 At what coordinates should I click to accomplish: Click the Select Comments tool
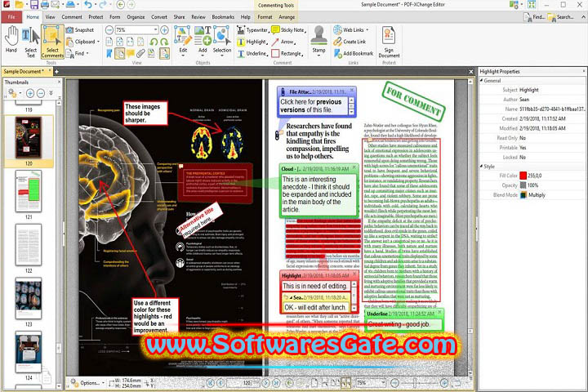coord(52,42)
